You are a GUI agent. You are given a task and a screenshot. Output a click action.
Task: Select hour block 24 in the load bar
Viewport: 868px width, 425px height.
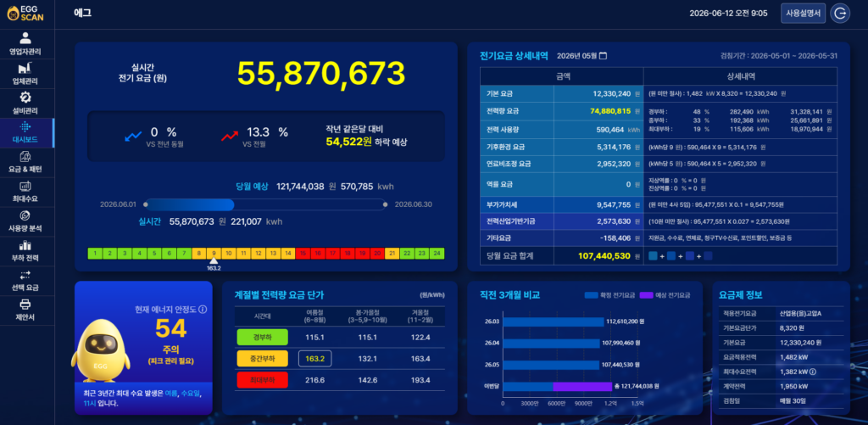(x=437, y=254)
